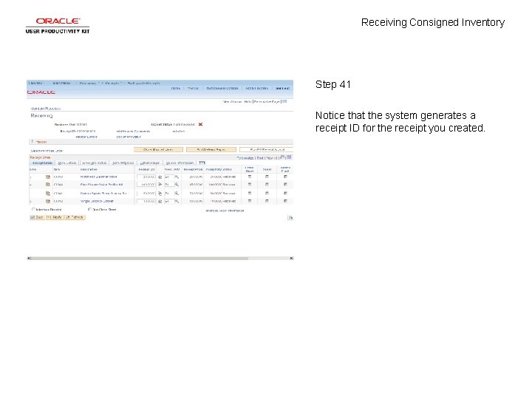This screenshot has width=532, height=399.
Task: Click Find link above receipt grid
Action: click(260, 158)
